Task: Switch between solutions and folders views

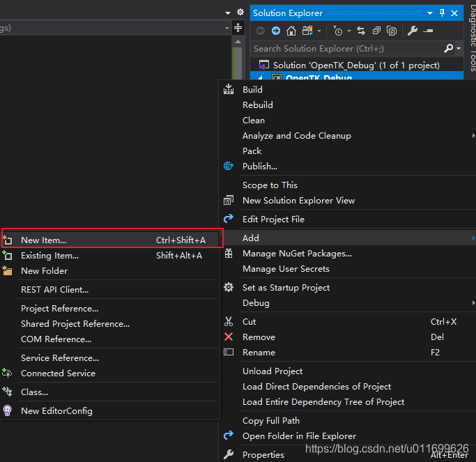Action: [307, 31]
